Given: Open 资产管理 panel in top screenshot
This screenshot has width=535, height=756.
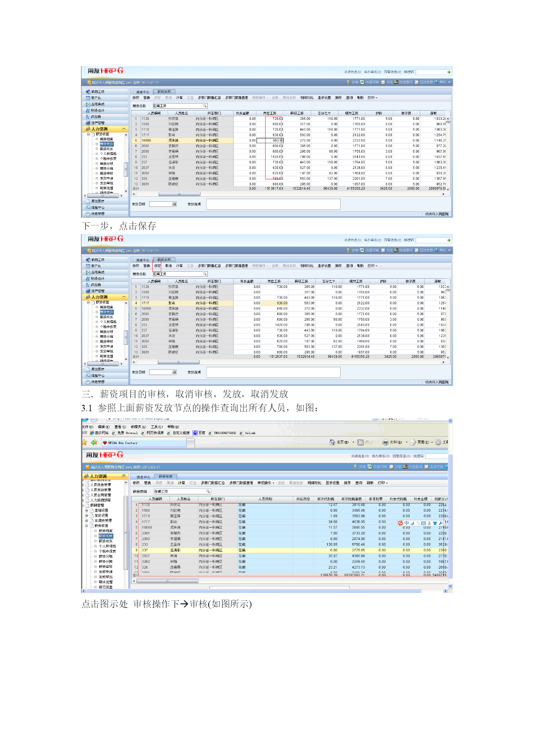Looking at the screenshot, I should click(x=105, y=123).
